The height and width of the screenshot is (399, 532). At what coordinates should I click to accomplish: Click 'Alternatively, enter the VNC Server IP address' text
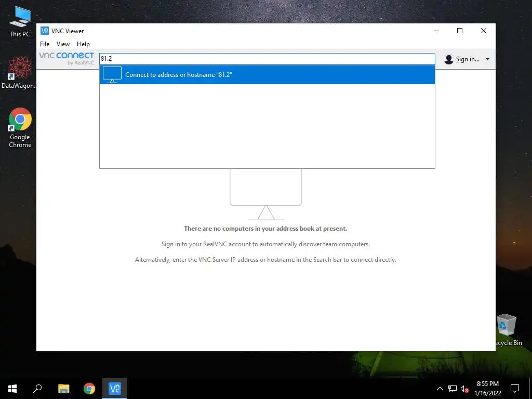tap(265, 260)
